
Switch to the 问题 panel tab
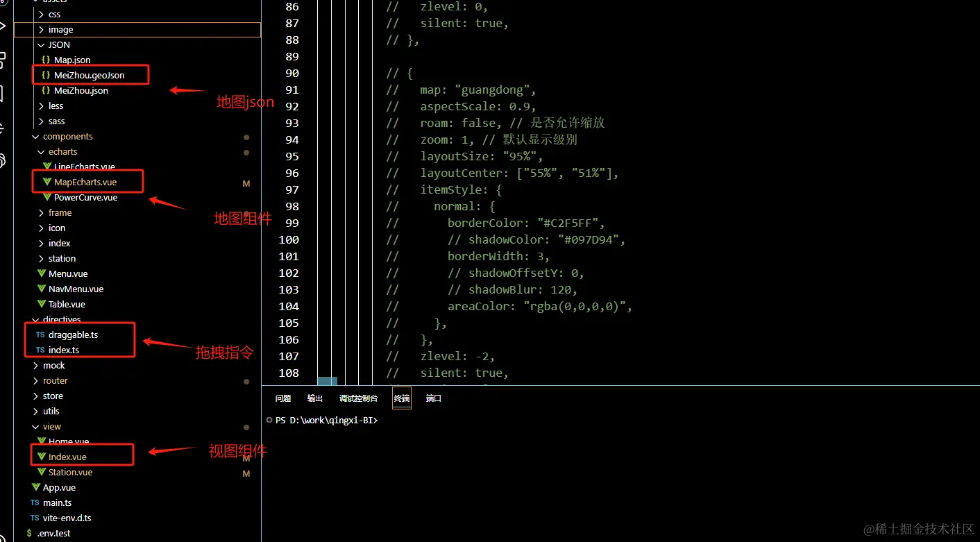283,398
